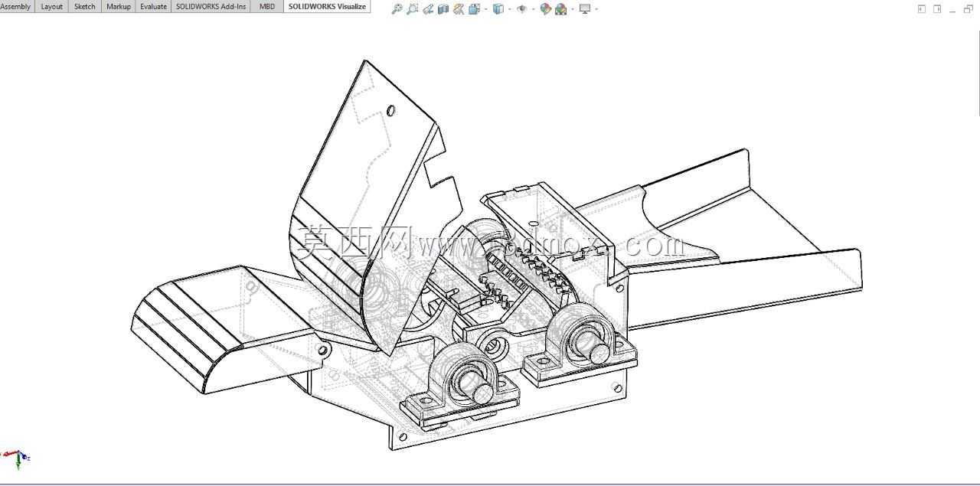Activate the Section View tool
This screenshot has height=486, width=980.
click(x=443, y=9)
